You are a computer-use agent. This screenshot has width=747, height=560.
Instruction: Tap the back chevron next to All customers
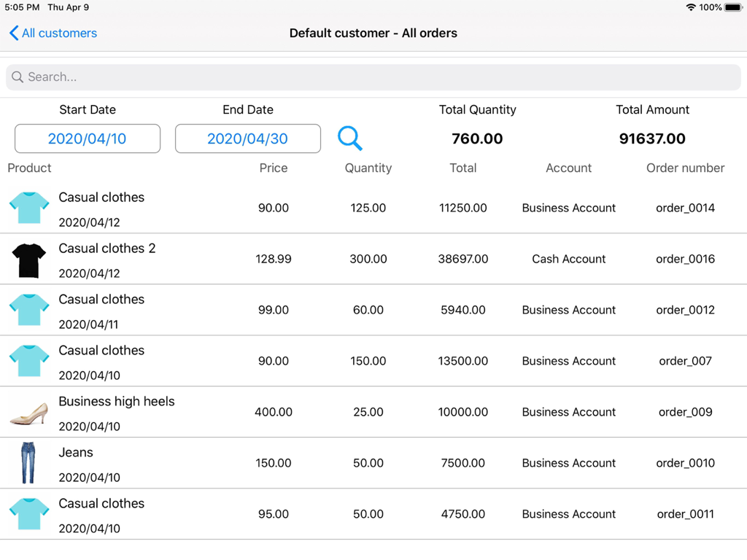point(12,33)
